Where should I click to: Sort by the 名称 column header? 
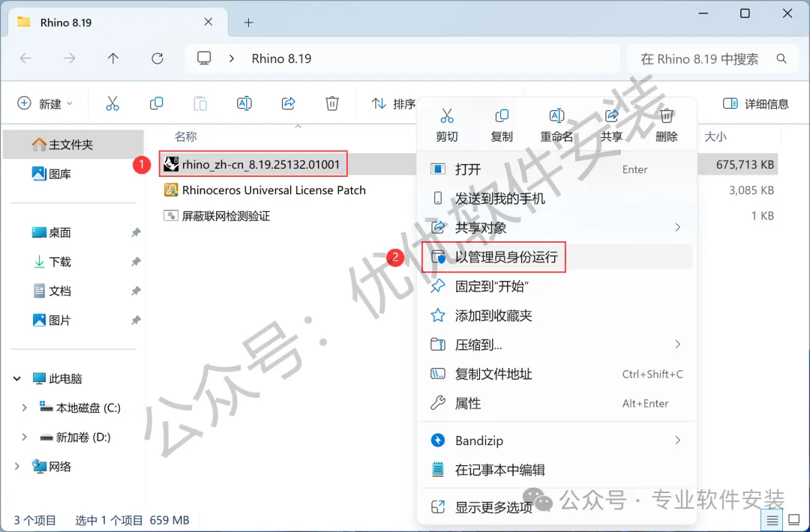point(186,136)
